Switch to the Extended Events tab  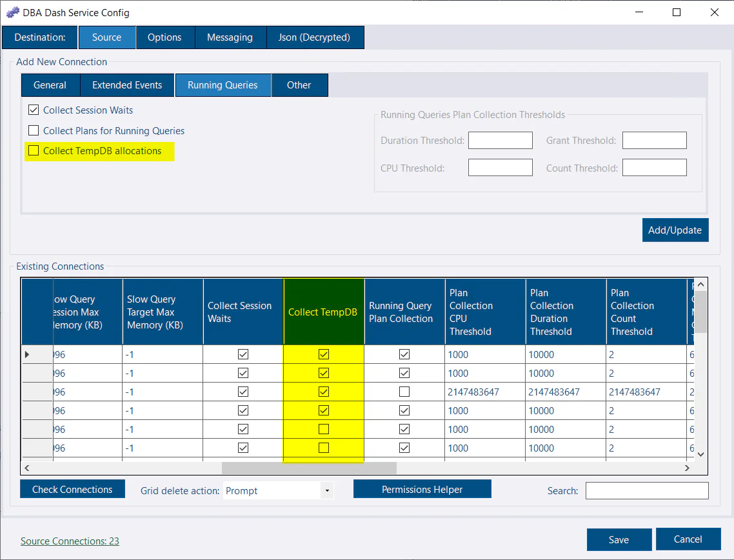pyautogui.click(x=126, y=85)
